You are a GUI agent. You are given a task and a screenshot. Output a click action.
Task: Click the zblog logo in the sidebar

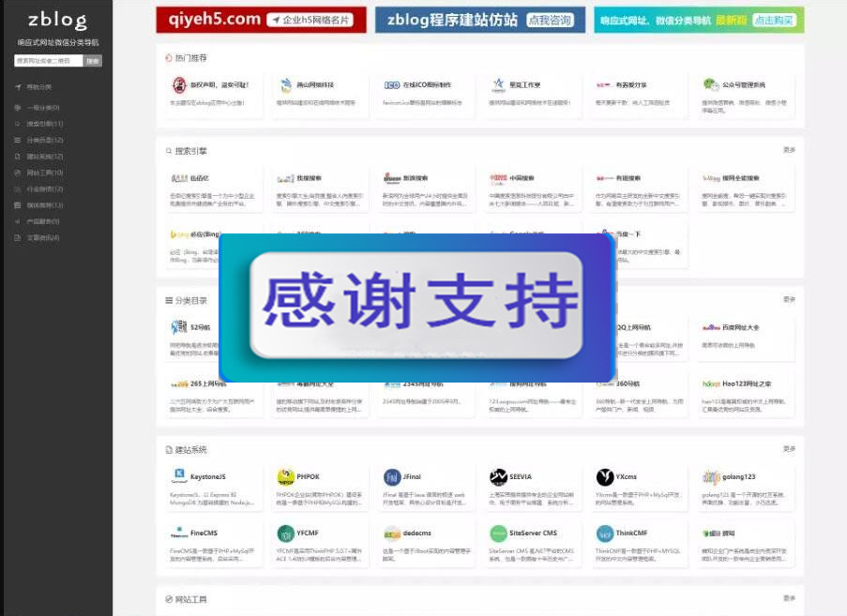pyautogui.click(x=57, y=21)
